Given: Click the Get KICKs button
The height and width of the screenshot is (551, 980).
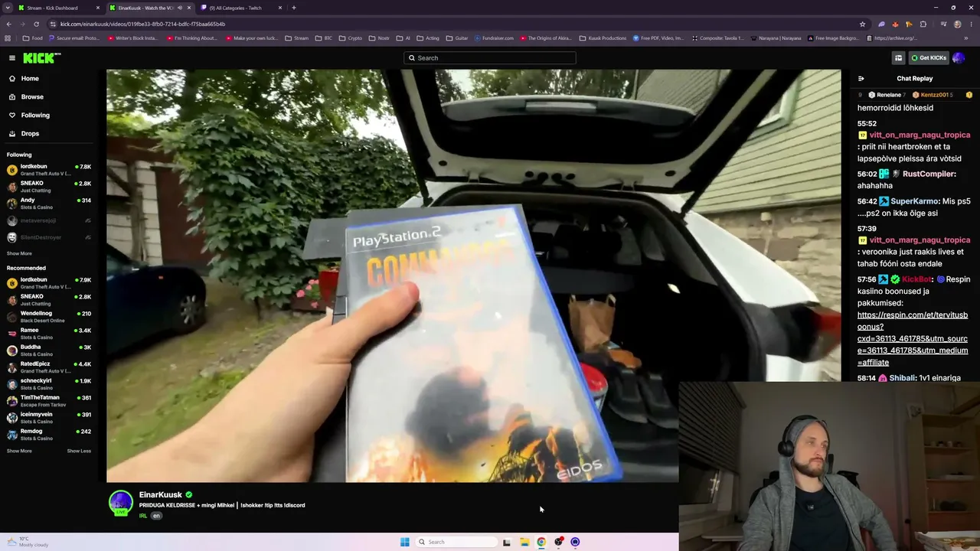Looking at the screenshot, I should (x=929, y=58).
